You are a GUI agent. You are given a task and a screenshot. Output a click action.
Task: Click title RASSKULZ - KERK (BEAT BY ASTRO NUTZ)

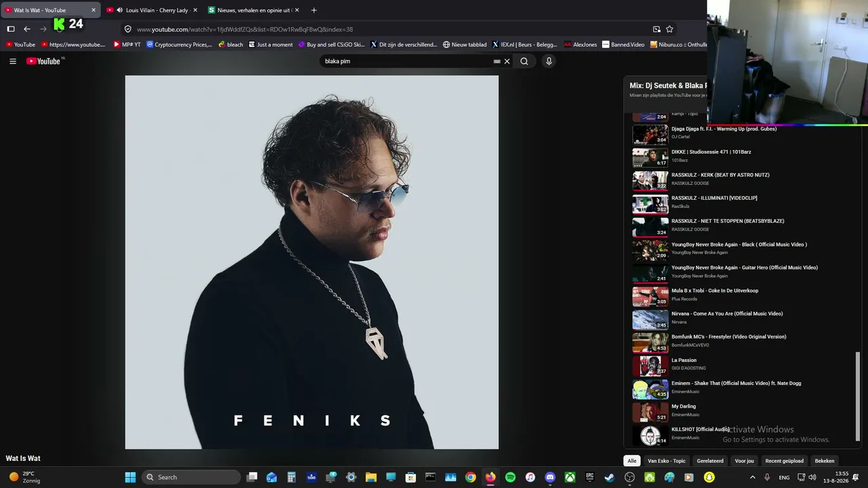tap(720, 175)
